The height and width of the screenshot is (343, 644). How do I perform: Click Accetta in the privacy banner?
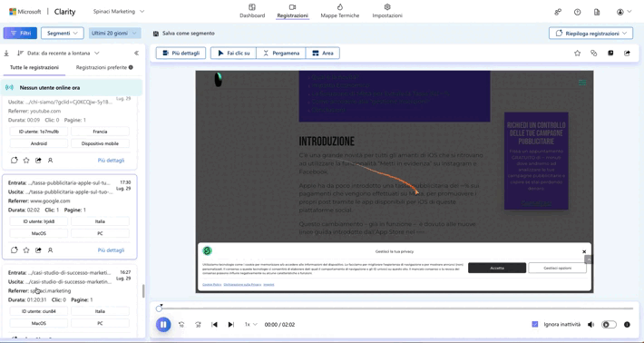(x=497, y=268)
